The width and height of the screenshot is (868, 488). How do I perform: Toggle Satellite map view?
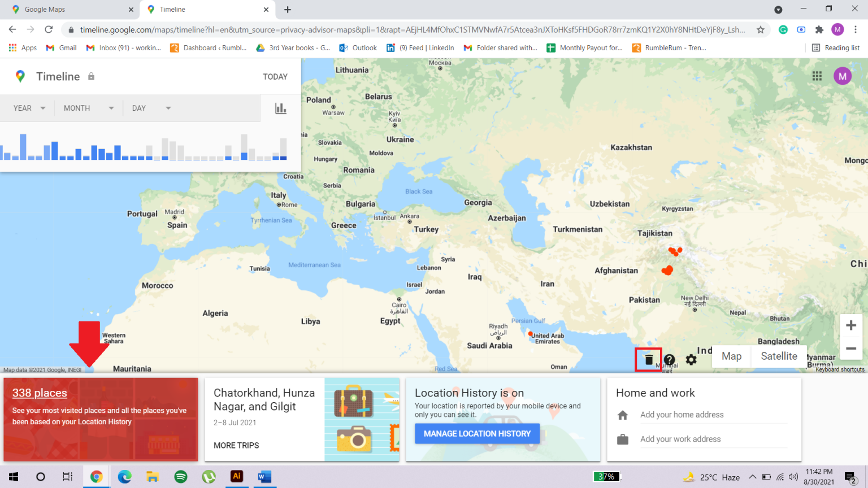779,356
